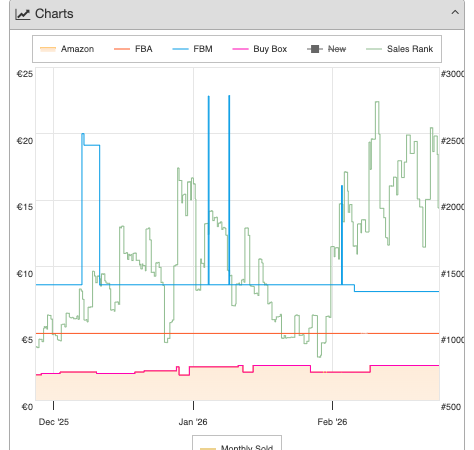Click the FBM blue legend line swatch
Screen dimensions: 474x450
click(180, 49)
